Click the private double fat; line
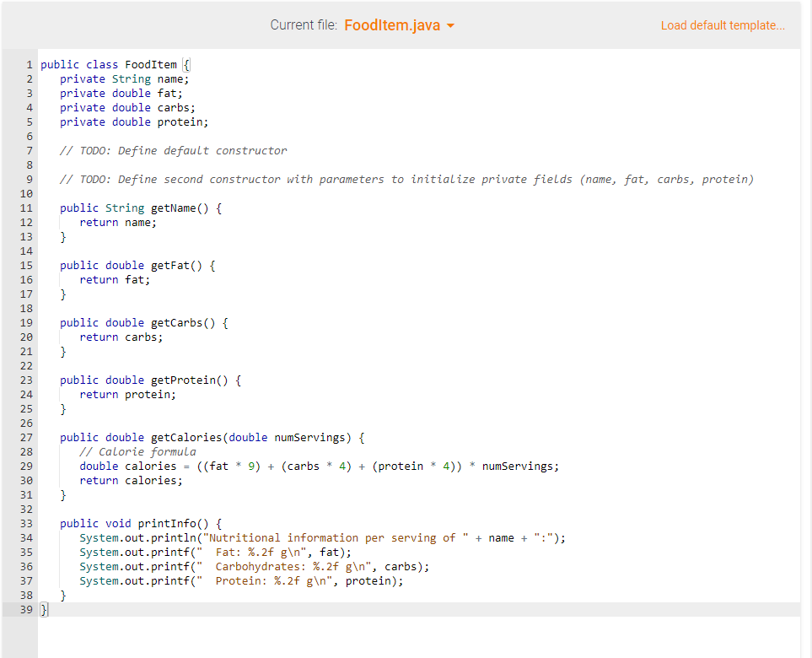 [x=121, y=94]
